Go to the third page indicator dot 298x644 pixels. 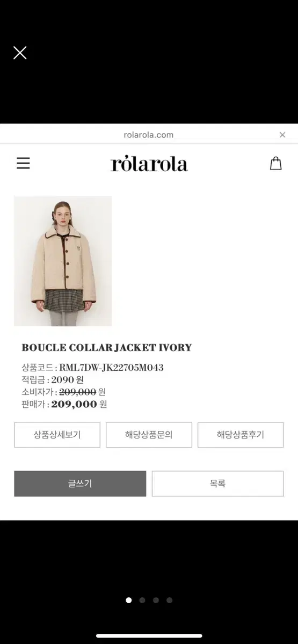coord(156,600)
